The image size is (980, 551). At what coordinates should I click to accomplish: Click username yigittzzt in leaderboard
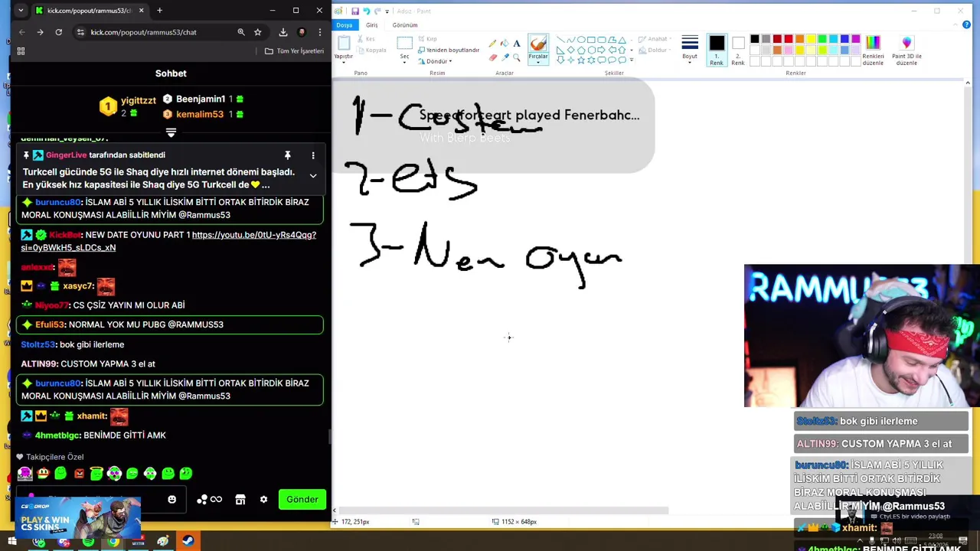tap(138, 100)
